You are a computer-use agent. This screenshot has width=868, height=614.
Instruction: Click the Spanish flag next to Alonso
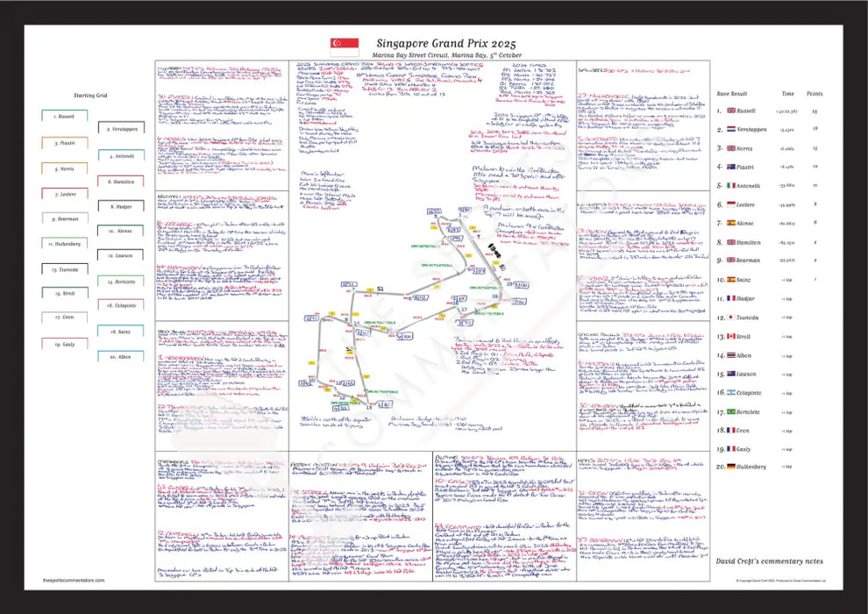[729, 223]
